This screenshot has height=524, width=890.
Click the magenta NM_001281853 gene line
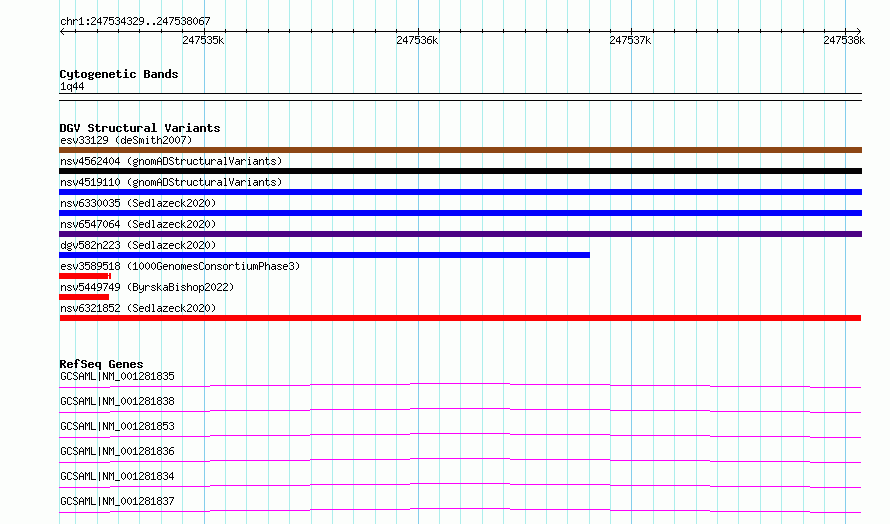tap(460, 434)
